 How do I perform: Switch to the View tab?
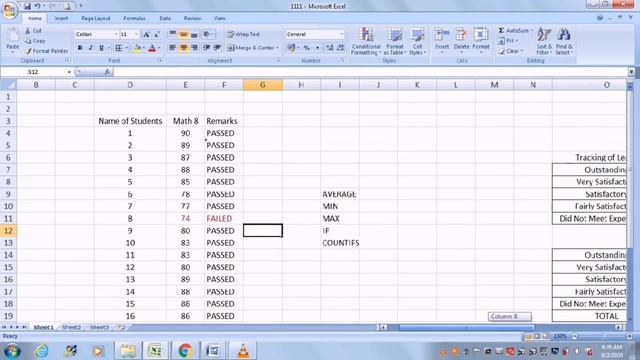(x=220, y=18)
